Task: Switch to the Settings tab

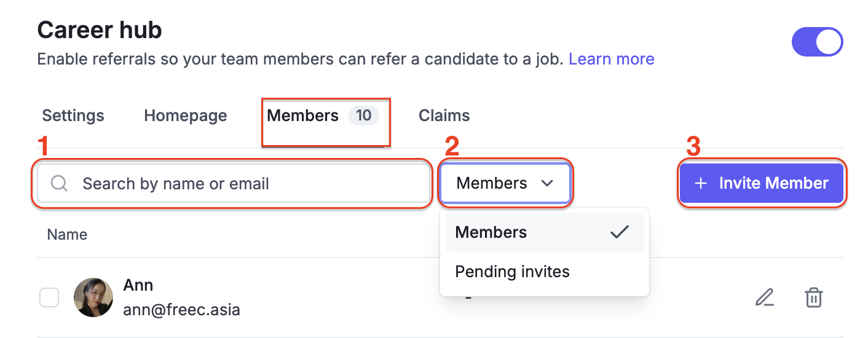Action: click(x=73, y=116)
